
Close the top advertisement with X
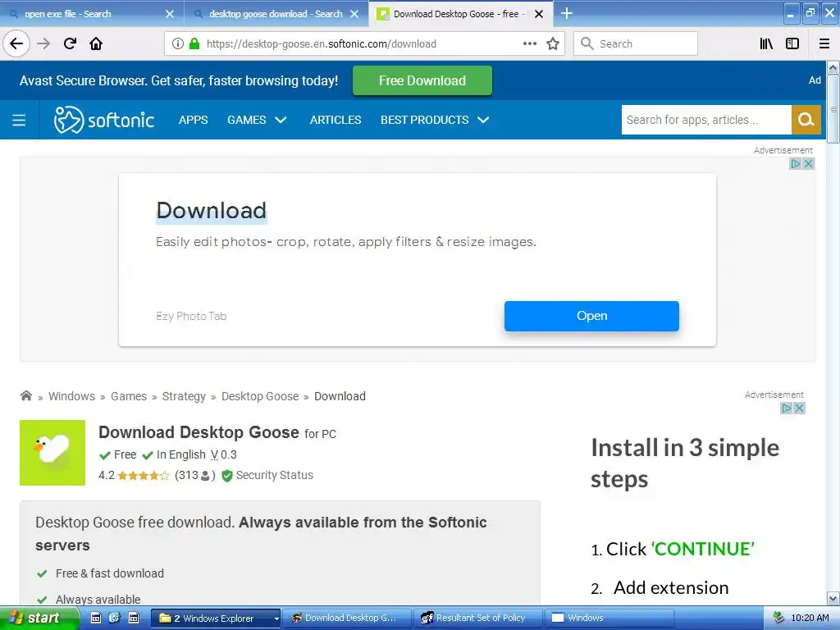[x=808, y=163]
